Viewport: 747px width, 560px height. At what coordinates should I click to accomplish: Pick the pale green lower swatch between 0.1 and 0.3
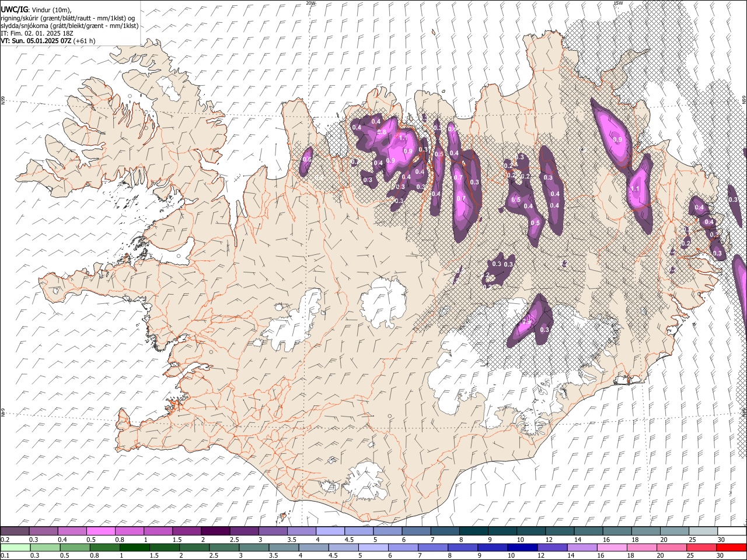pyautogui.click(x=15, y=547)
